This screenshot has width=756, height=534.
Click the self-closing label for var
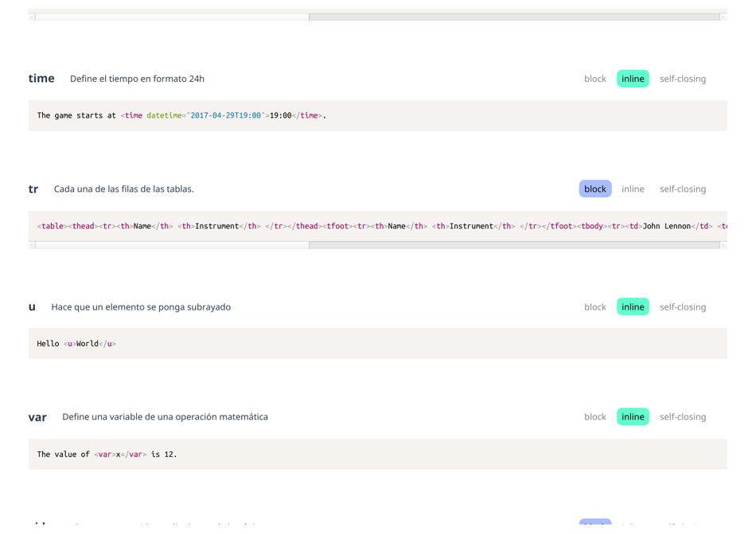coord(683,416)
